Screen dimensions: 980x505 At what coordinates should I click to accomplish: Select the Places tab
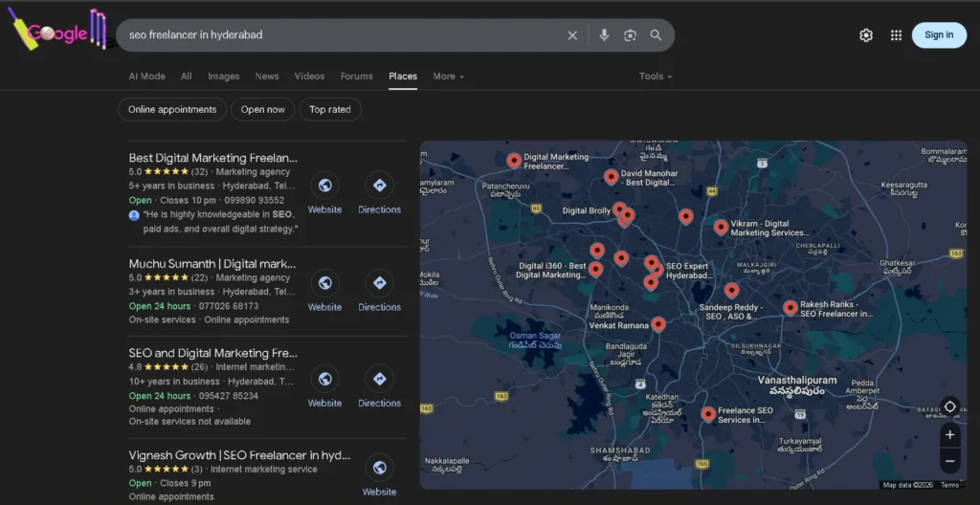click(x=403, y=77)
